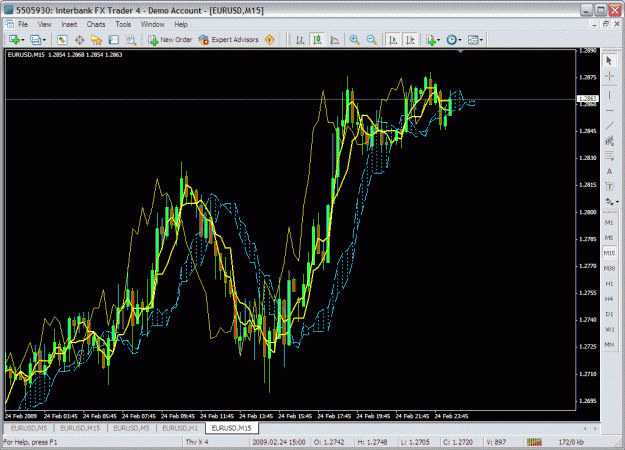Click the 2009.02.24 15:00 status field
The width and height of the screenshot is (625, 450).
tap(279, 442)
